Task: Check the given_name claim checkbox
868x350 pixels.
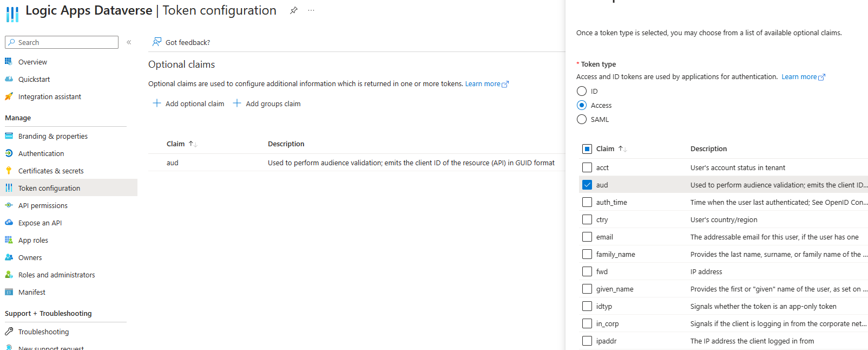Action: [x=587, y=289]
